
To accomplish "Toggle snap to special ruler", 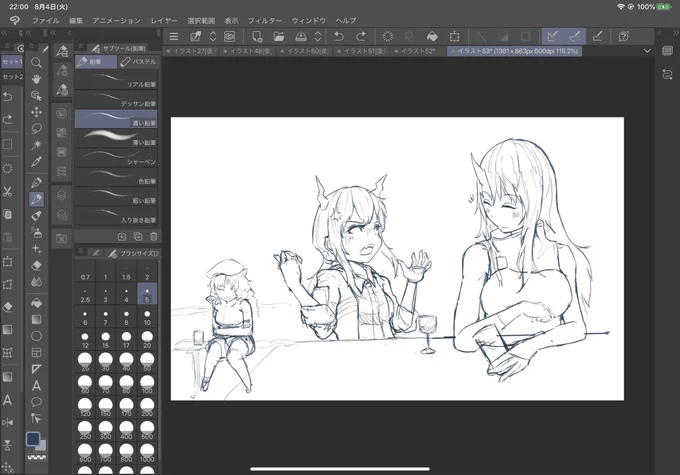I will click(x=575, y=36).
